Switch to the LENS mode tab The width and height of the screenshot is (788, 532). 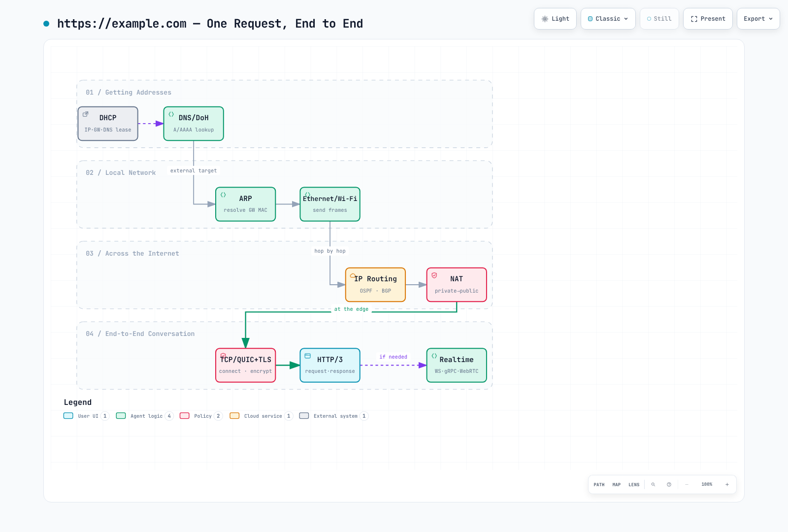point(634,485)
